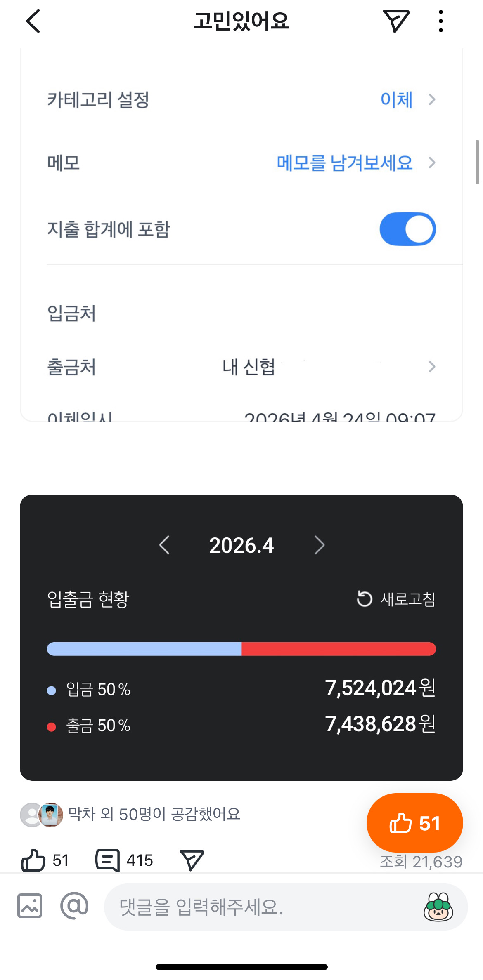Tap the share paper-plane icon in header
Image resolution: width=483 pixels, height=980 pixels.
click(395, 21)
